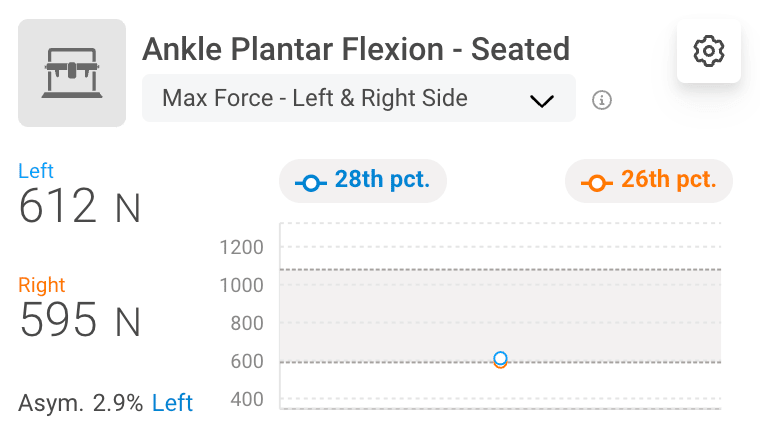The image size is (760, 440).
Task: Click the 1000 y-axis label on the chart
Action: [241, 285]
